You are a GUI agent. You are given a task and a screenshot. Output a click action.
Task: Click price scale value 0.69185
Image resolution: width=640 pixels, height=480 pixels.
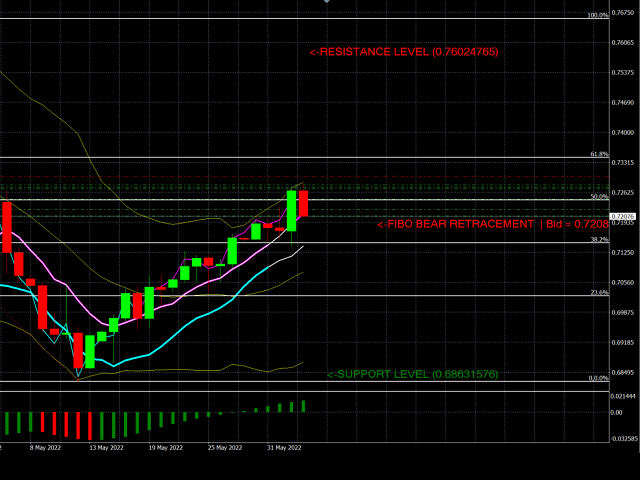[623, 342]
